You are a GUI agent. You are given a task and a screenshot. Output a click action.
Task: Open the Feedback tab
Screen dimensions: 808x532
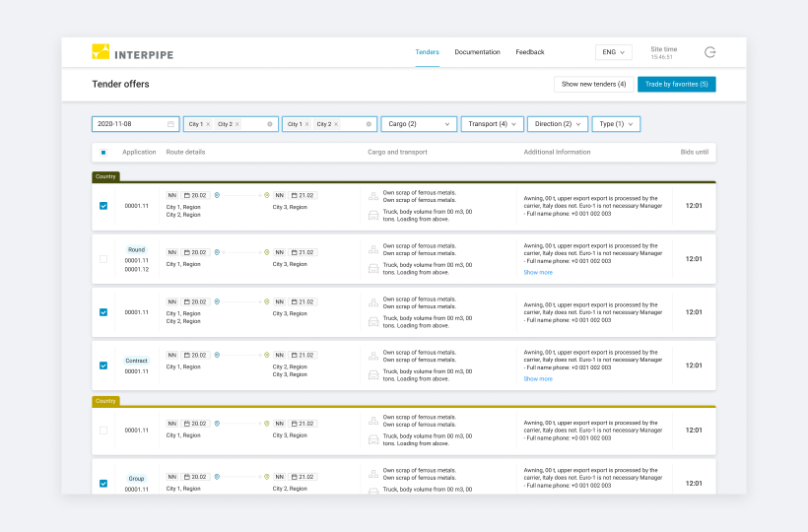tap(530, 52)
